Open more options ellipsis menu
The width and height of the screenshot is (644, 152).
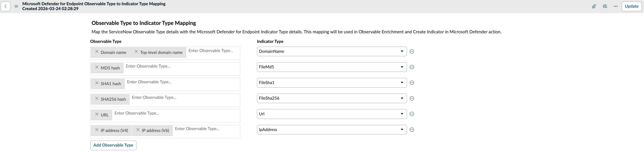tap(616, 6)
